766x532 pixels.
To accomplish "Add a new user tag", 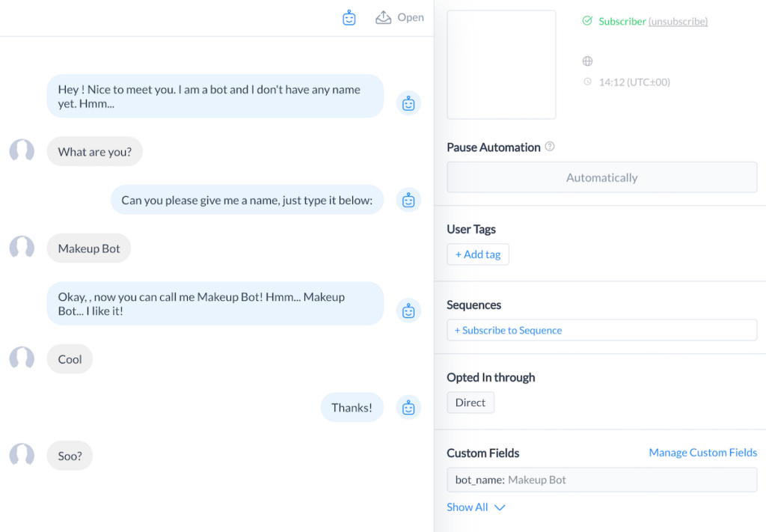I will click(477, 254).
